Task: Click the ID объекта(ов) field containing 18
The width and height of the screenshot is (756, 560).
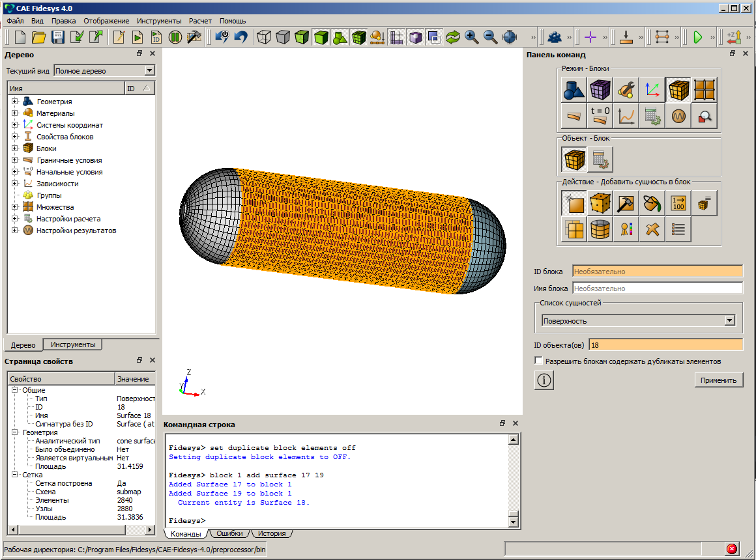Action: pyautogui.click(x=666, y=345)
